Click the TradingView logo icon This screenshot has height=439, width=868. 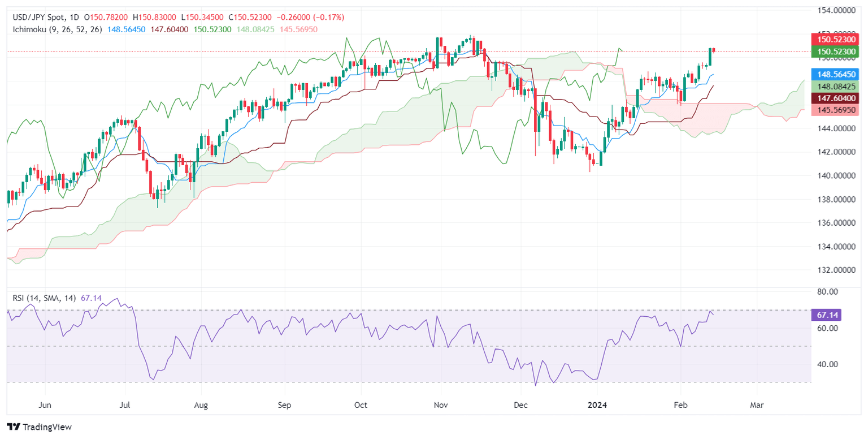[12, 427]
